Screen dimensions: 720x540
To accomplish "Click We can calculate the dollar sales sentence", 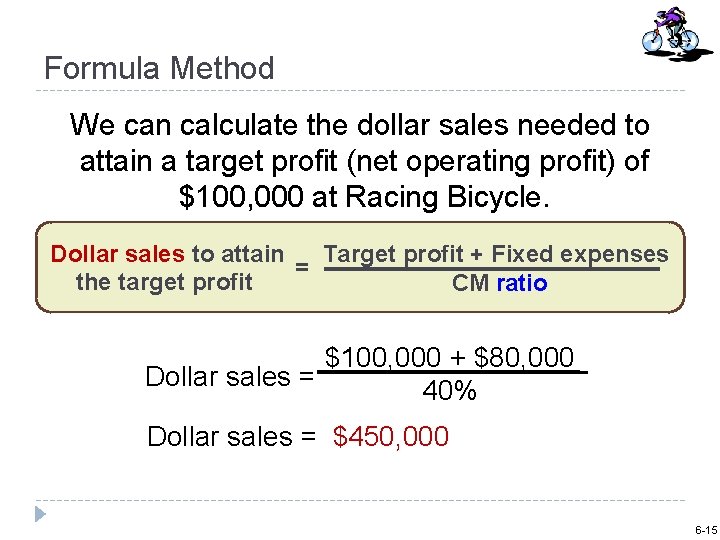I will (x=360, y=126).
